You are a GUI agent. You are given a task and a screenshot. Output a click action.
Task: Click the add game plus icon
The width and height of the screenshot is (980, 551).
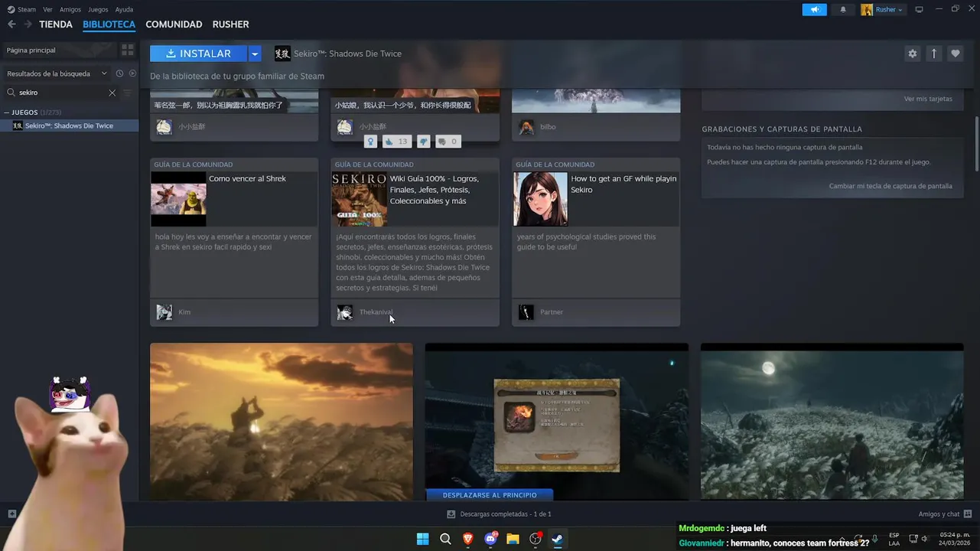[x=11, y=514]
